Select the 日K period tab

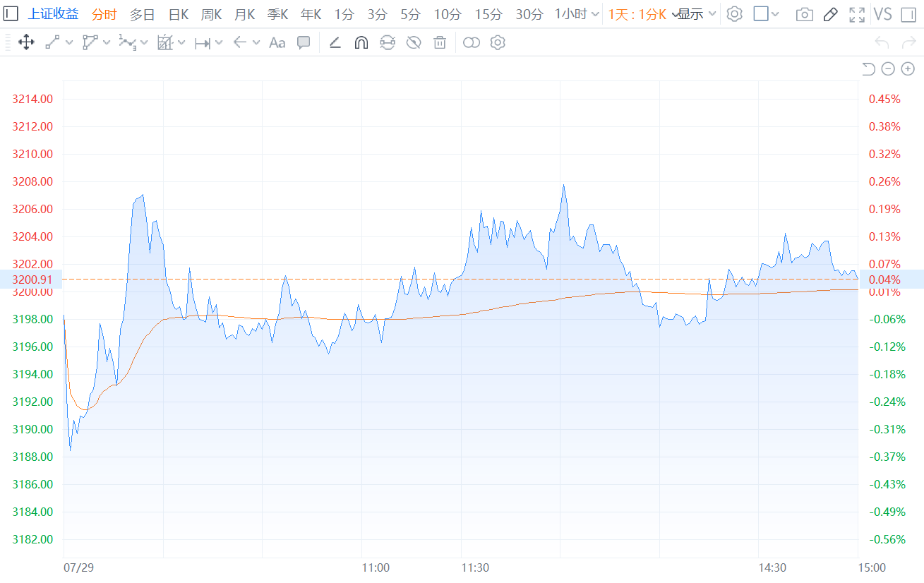tap(178, 14)
